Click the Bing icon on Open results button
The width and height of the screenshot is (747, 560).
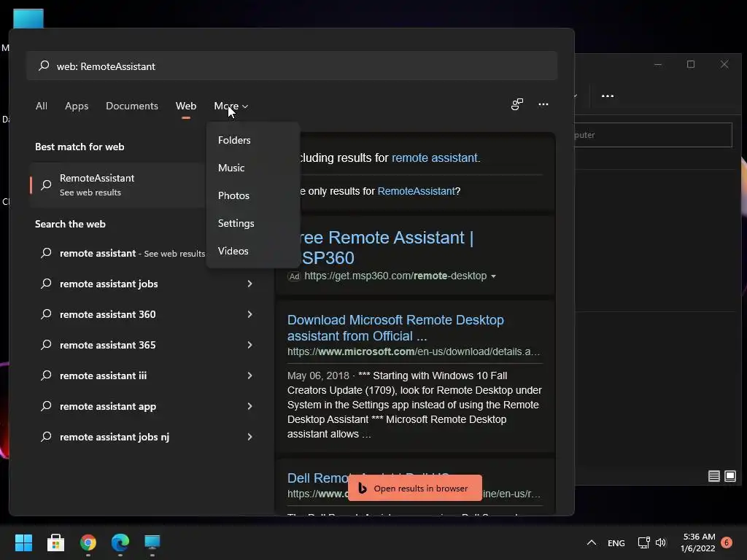coord(363,488)
